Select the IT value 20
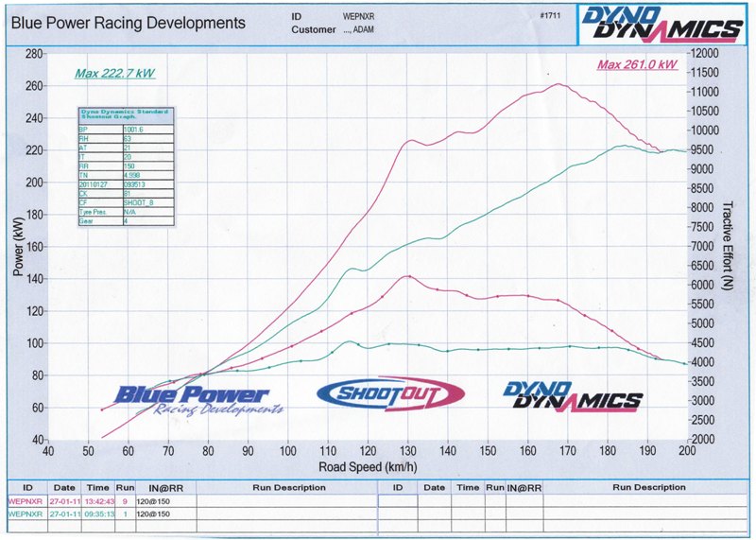Image resolution: width=756 pixels, height=540 pixels. pyautogui.click(x=128, y=157)
